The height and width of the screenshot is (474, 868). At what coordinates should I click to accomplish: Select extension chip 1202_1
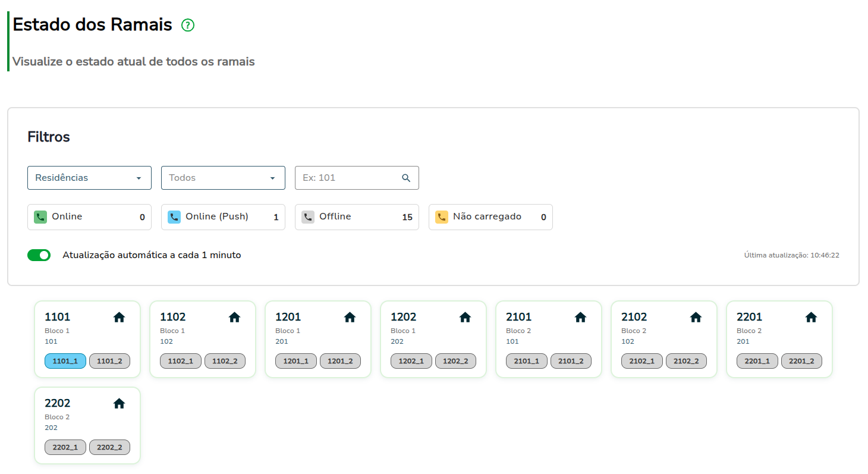pos(411,361)
